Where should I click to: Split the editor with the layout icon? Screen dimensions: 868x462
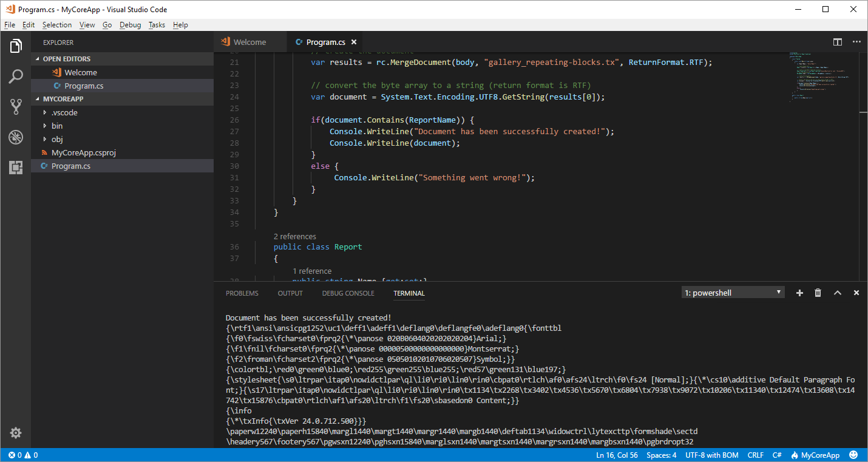[838, 42]
